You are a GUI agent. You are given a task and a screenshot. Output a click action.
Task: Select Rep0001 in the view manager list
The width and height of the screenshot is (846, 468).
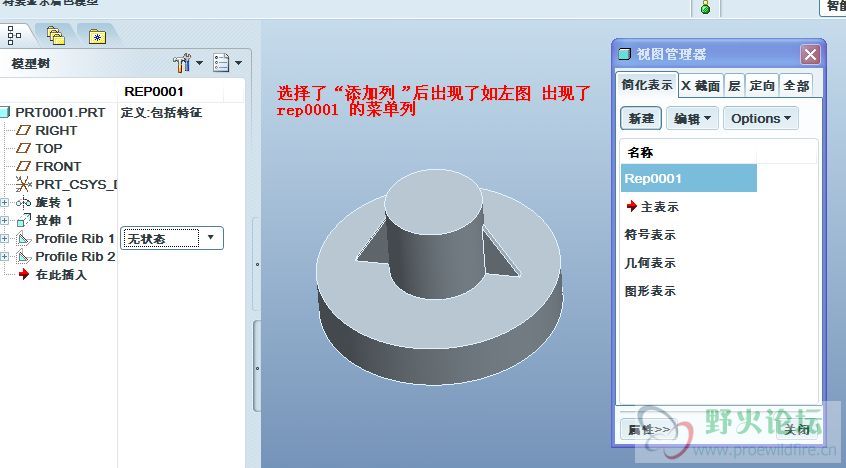coord(689,179)
